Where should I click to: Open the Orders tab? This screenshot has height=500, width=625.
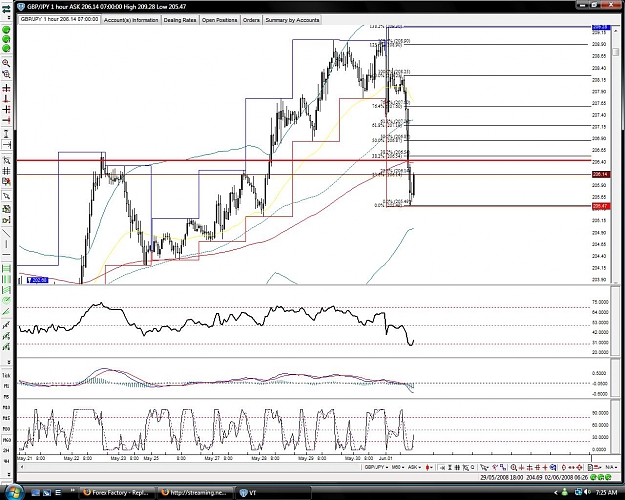tap(251, 20)
